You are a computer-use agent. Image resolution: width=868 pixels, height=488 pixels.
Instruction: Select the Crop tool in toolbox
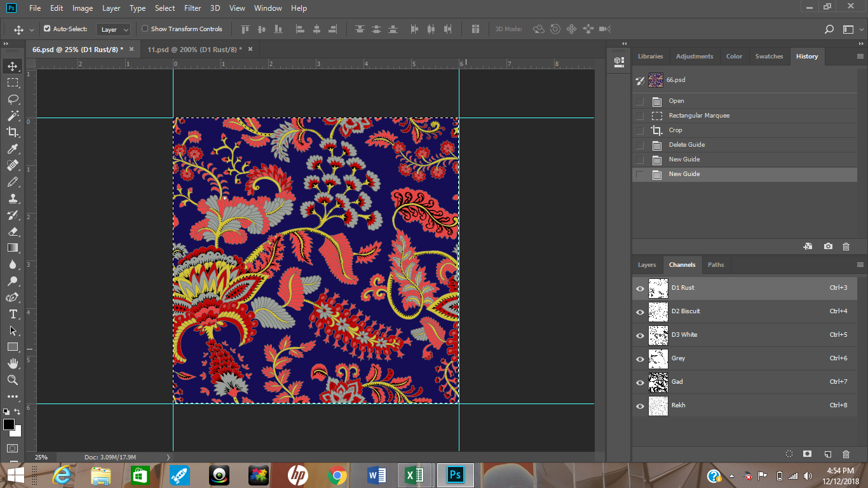point(13,132)
